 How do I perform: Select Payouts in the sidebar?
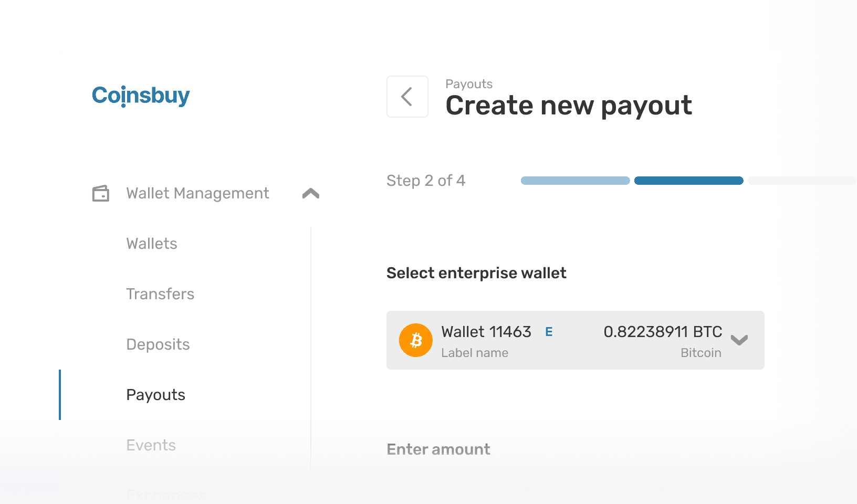click(x=155, y=394)
